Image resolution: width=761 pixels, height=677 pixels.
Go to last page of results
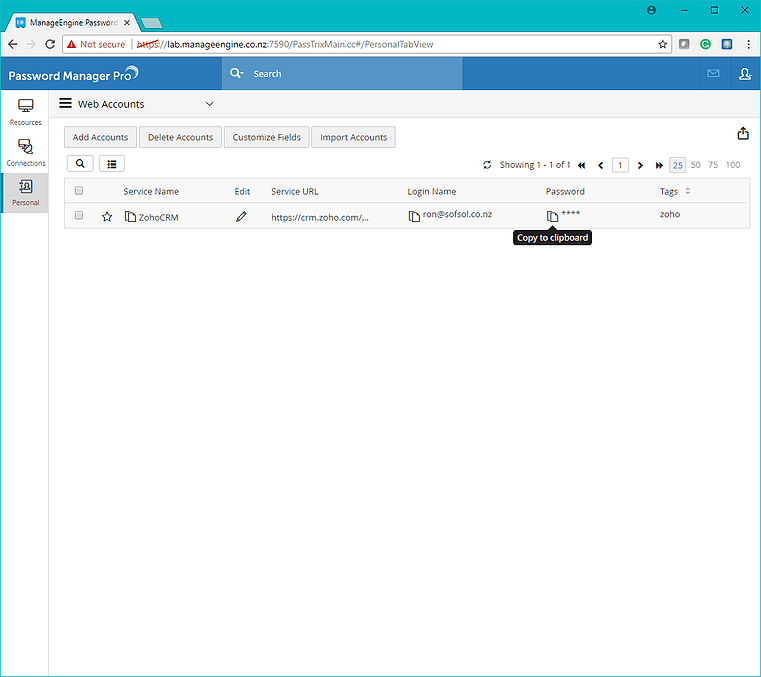click(x=659, y=165)
